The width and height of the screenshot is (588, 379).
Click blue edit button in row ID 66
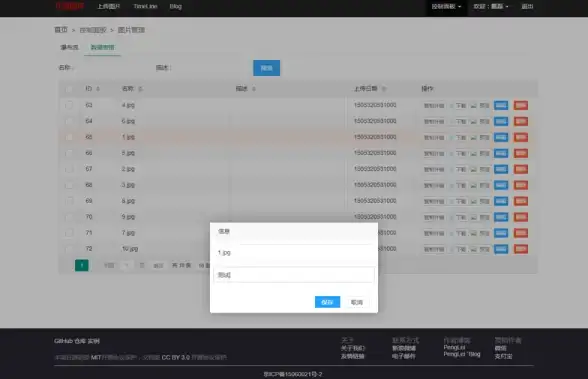[501, 153]
